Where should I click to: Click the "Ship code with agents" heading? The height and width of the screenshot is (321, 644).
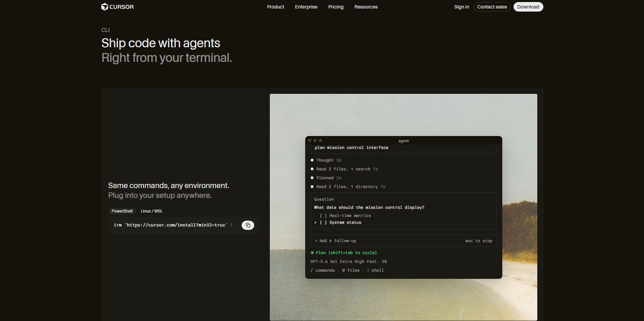coord(161,43)
